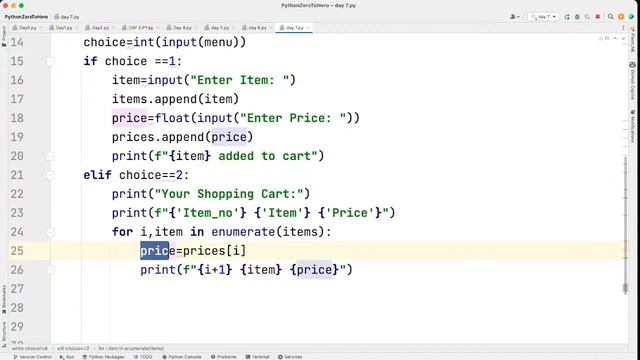Viewport: 640px width, 360px height.
Task: Open the TODO tool window
Action: click(x=143, y=357)
